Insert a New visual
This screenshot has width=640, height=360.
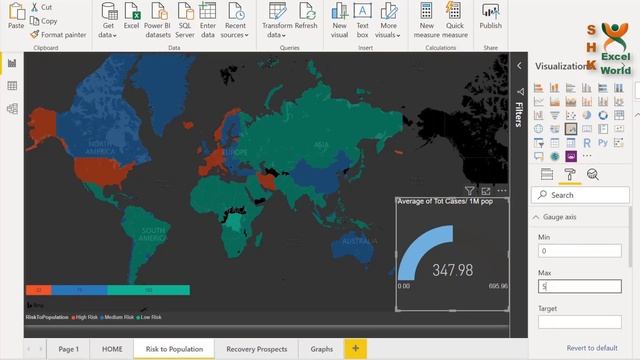pos(339,20)
